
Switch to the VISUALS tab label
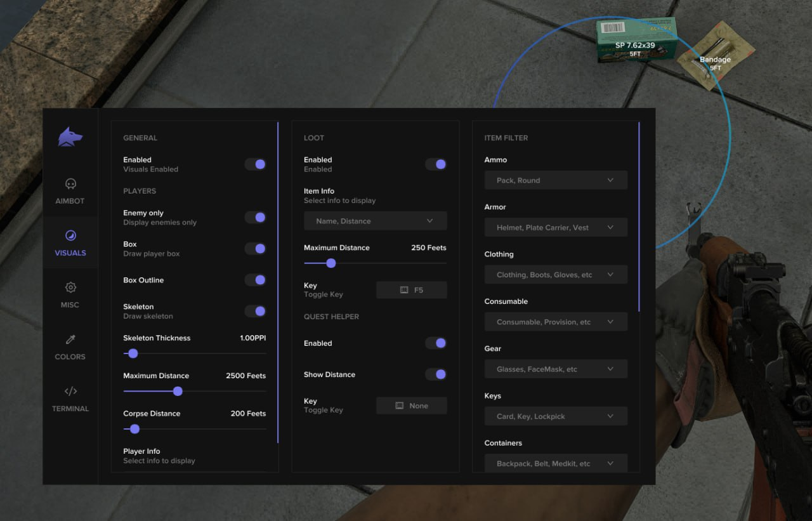70,253
